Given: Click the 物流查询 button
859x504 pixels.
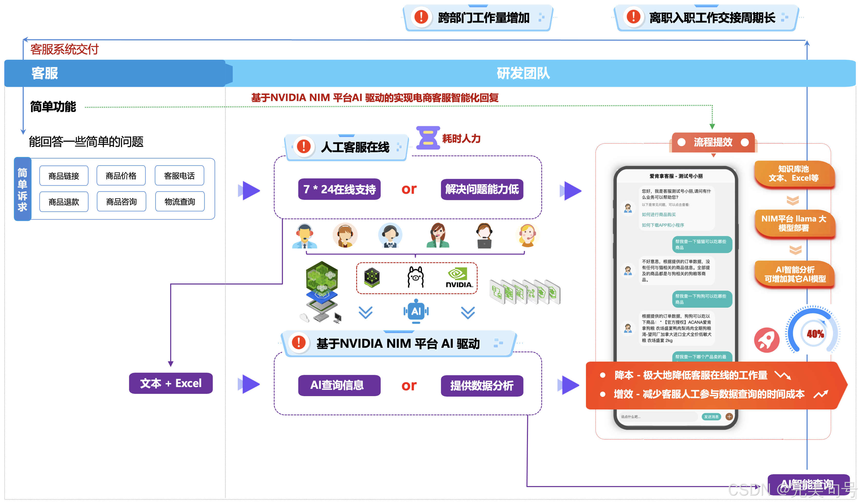Looking at the screenshot, I should 180,202.
